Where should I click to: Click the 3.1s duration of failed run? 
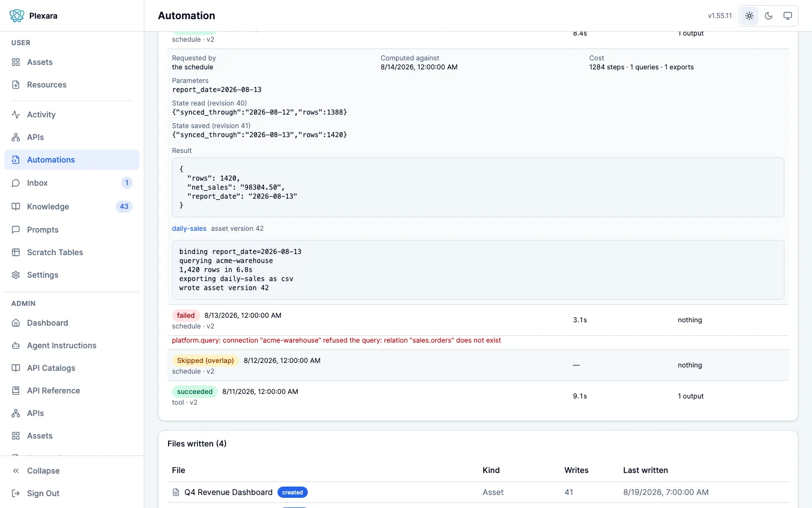pos(580,320)
